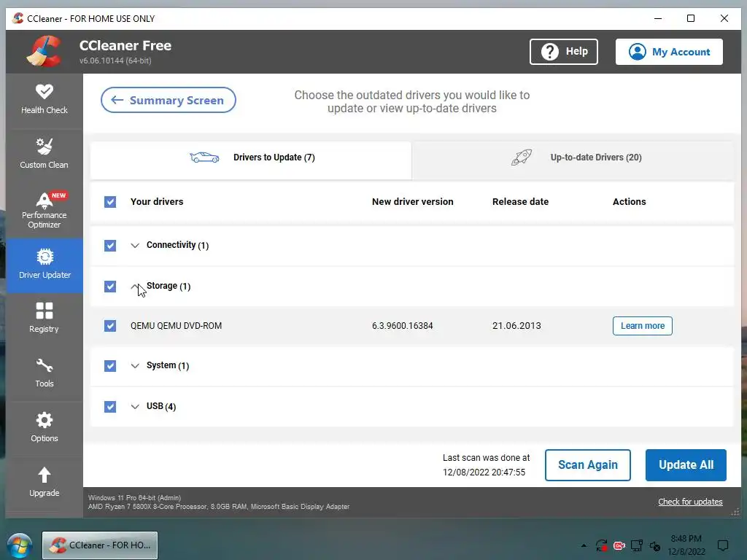The width and height of the screenshot is (747, 560).
Task: Click the CCleaner logo in the header
Action: (44, 52)
